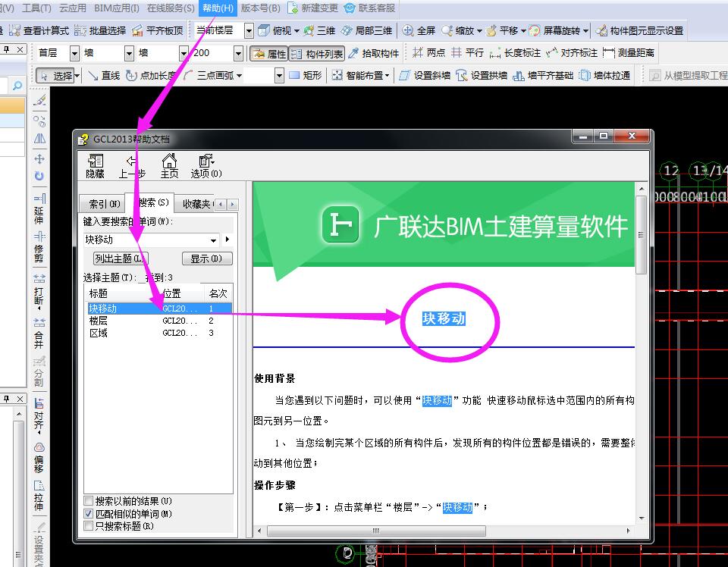This screenshot has width=728, height=567.
Task: Uncheck 匹配相似的单词 checkbox
Action: [x=88, y=514]
